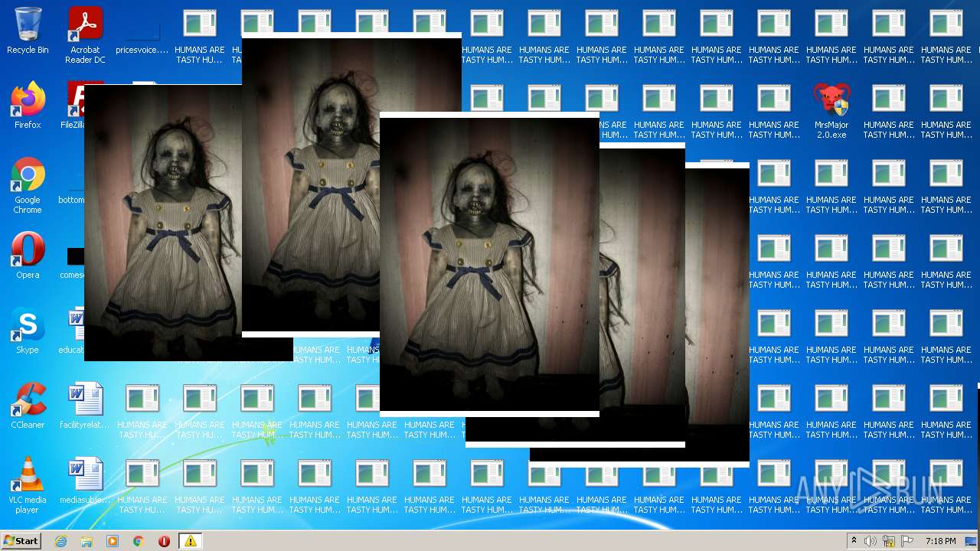
Task: Launch Acrobat Reader DC shortcut
Action: (x=85, y=35)
